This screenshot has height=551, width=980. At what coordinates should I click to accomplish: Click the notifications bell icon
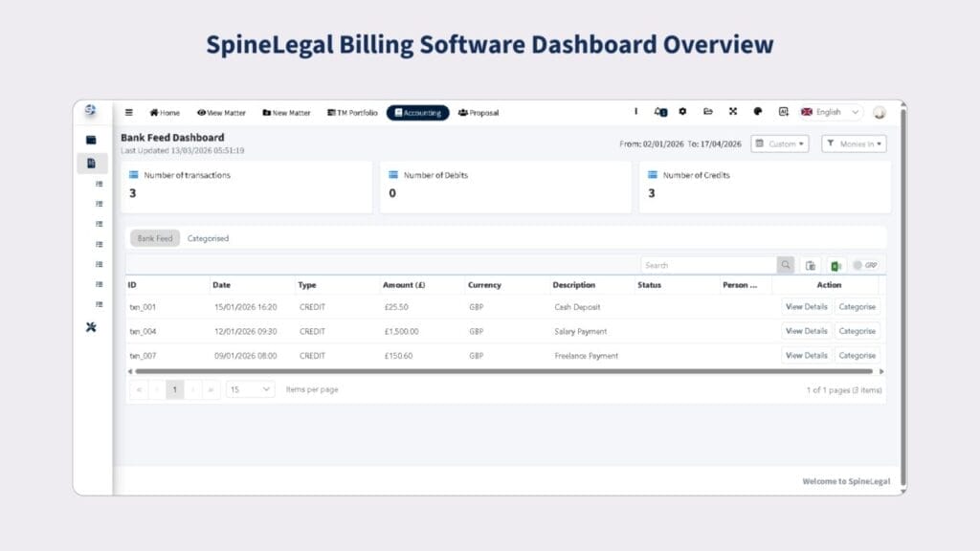pyautogui.click(x=659, y=112)
